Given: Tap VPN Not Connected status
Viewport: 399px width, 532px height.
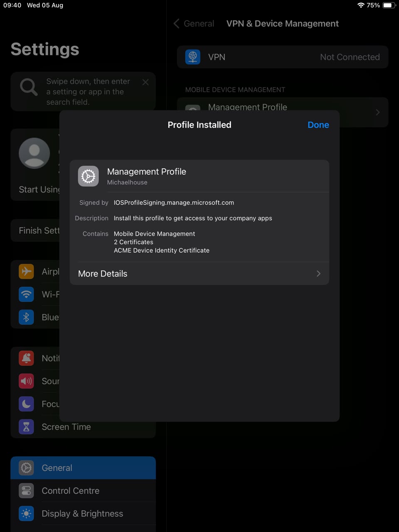Looking at the screenshot, I should pyautogui.click(x=350, y=57).
